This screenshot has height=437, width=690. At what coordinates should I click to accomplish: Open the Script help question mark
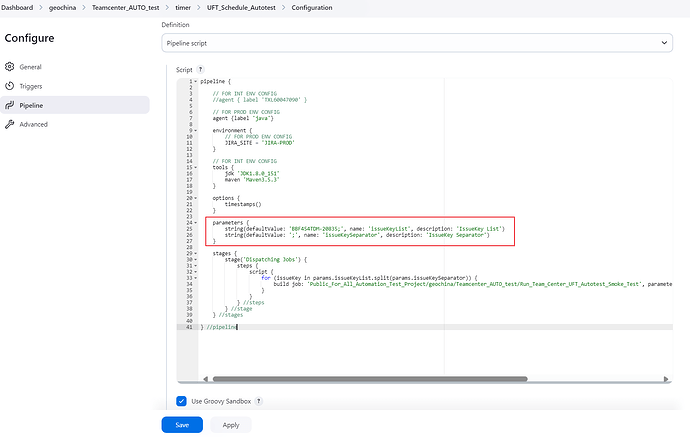point(200,70)
